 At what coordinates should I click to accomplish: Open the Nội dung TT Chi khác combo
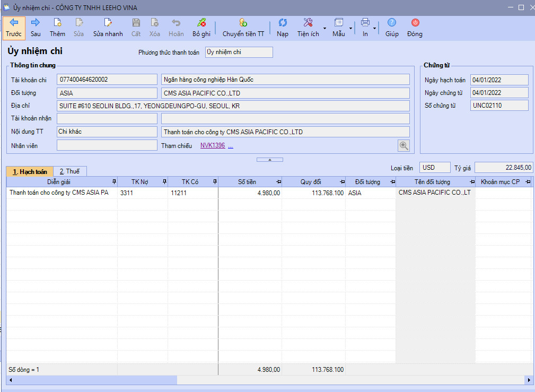tap(107, 132)
